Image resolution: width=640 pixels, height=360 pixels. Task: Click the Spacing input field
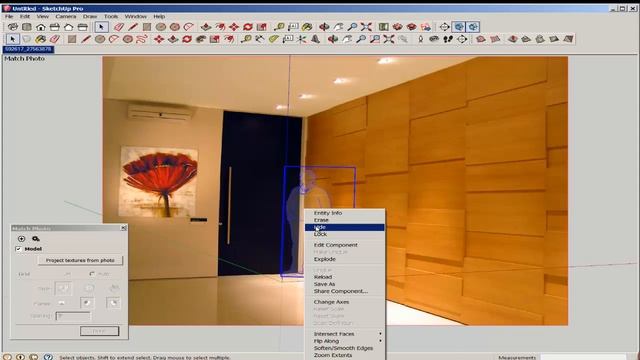[x=73, y=316]
